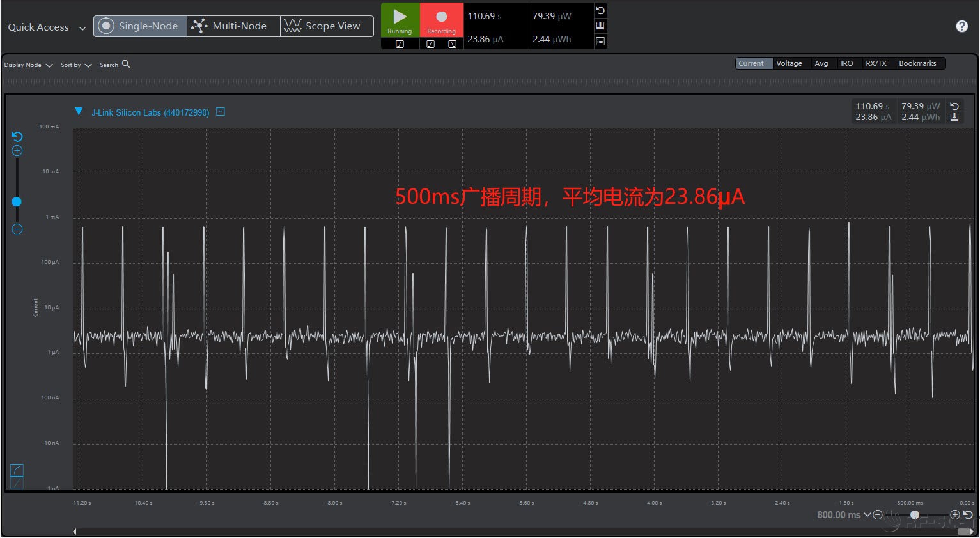Screen dimensions: 980x538
Task: Zoom in the vertical current axis
Action: [17, 151]
